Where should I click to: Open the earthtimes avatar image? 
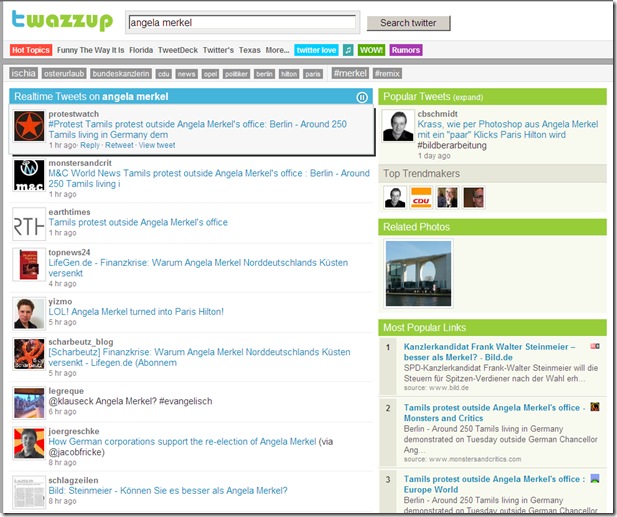point(29,224)
